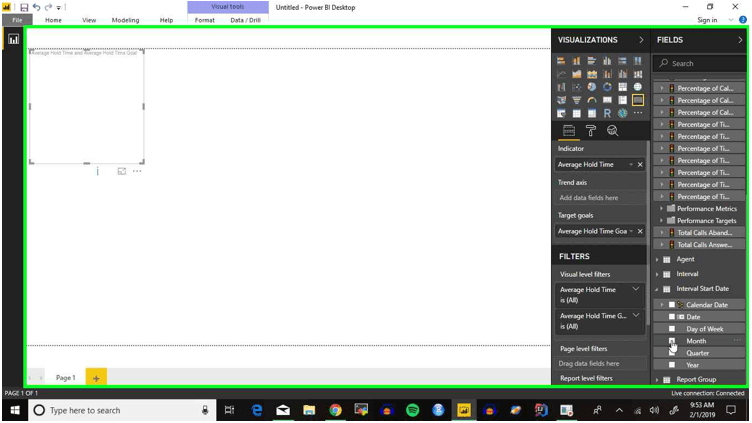The width and height of the screenshot is (752, 423).
Task: Pick the Ribbon chart visualization
Action: (x=638, y=74)
